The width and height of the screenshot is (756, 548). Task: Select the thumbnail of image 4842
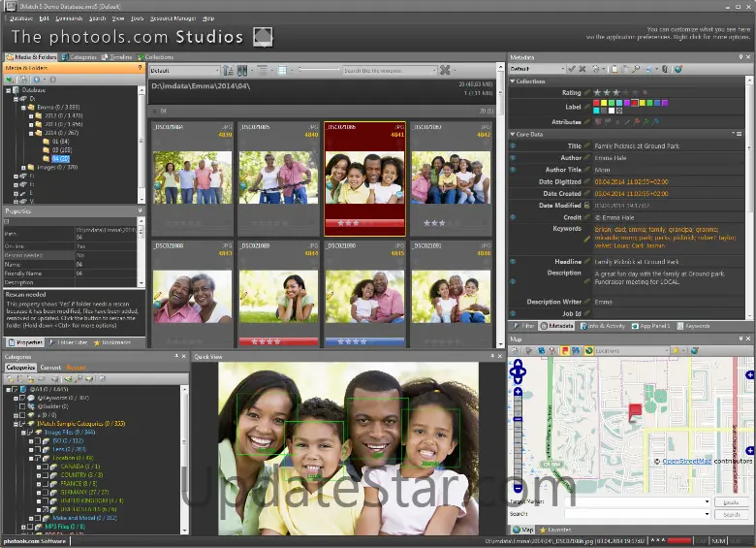click(450, 177)
